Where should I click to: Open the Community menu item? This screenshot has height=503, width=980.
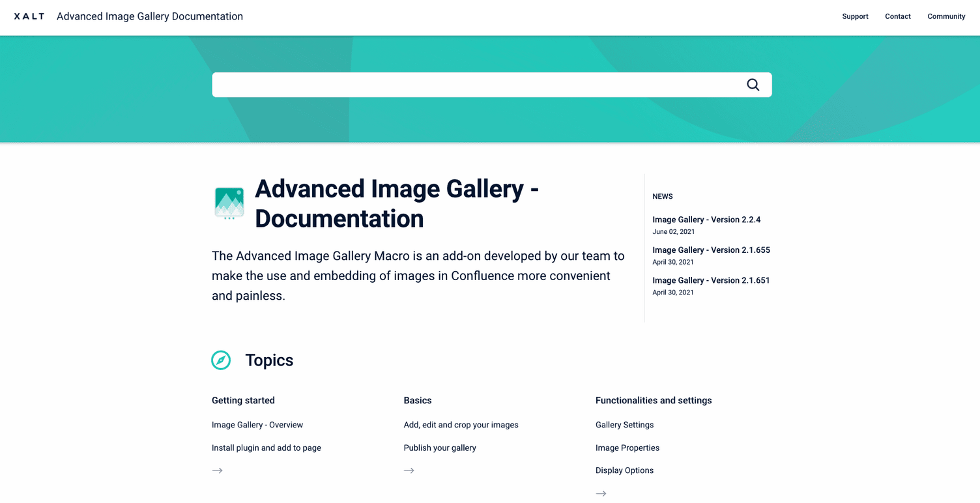pos(946,16)
